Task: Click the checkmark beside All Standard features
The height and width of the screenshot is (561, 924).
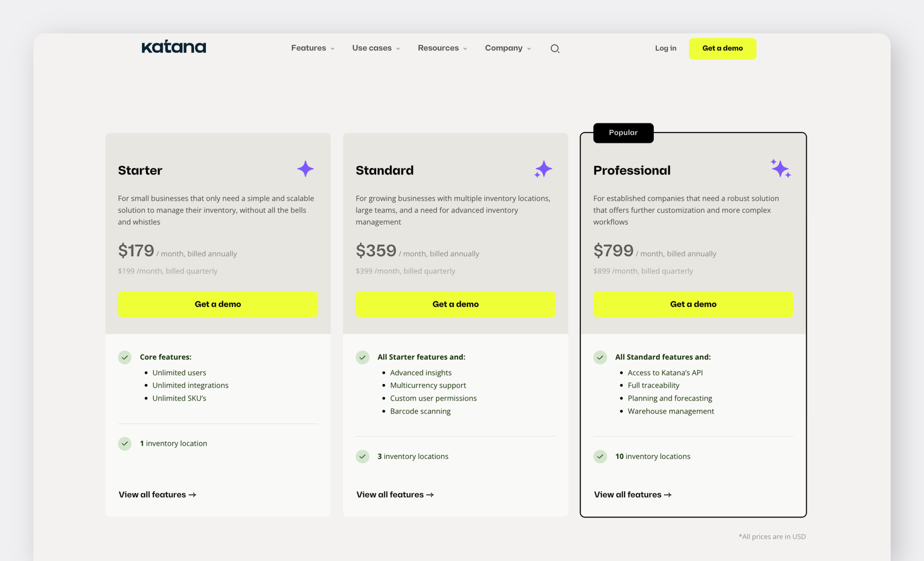Action: pyautogui.click(x=600, y=357)
